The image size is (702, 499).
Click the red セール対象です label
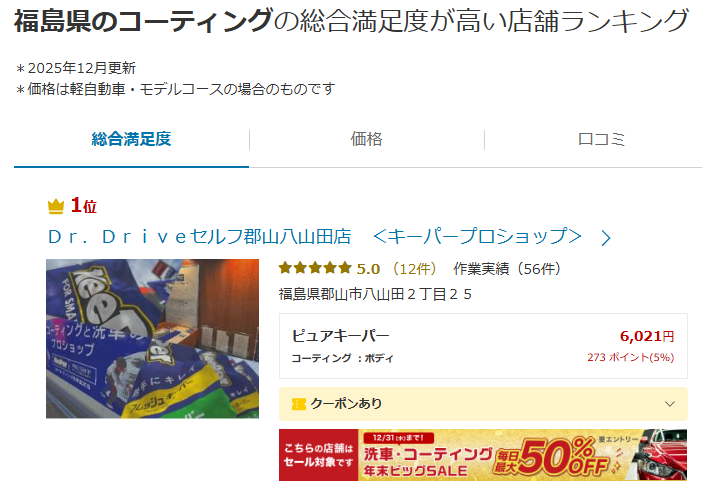tap(319, 455)
